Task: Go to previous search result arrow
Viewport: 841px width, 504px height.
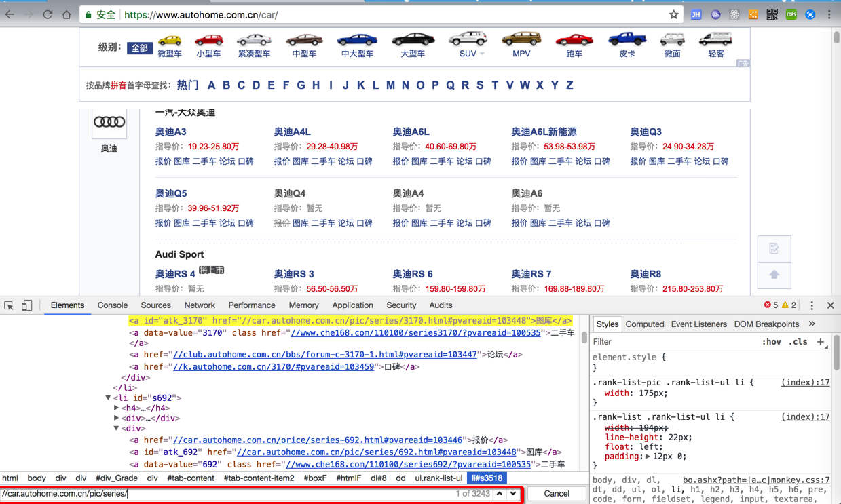Action: click(x=500, y=493)
